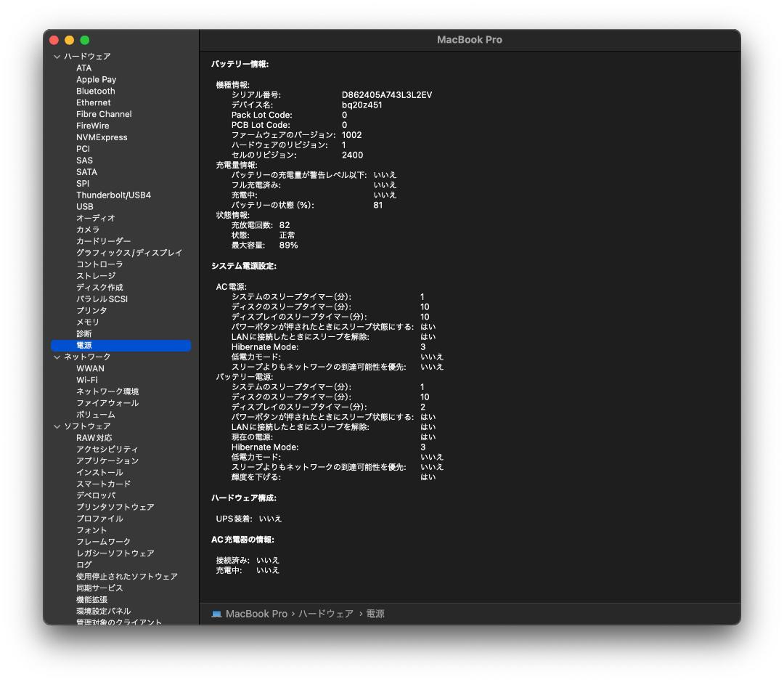The height and width of the screenshot is (682, 784).
Task: Open RAW対応 software item
Action: [94, 438]
